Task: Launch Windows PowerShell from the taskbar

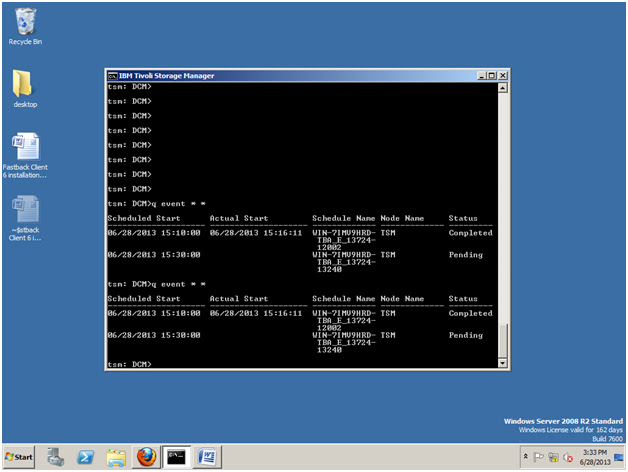Action: tap(86, 457)
